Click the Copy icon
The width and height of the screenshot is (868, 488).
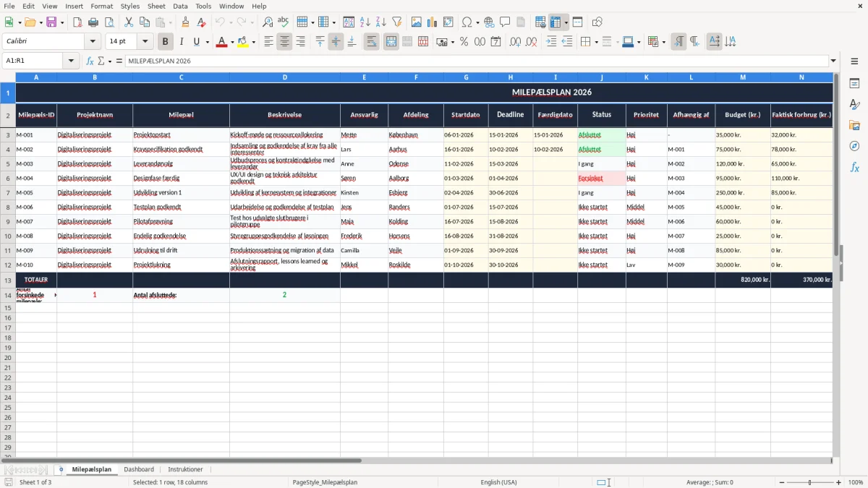[145, 22]
